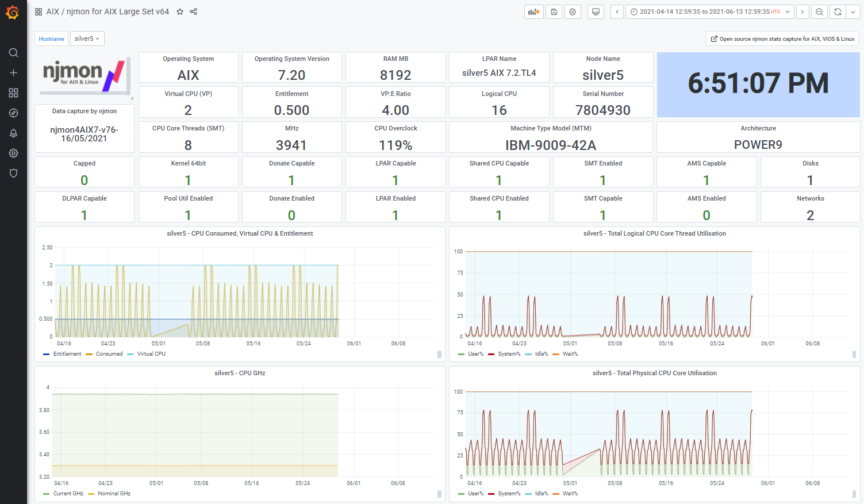Open the time range picker dropdown

pos(710,11)
